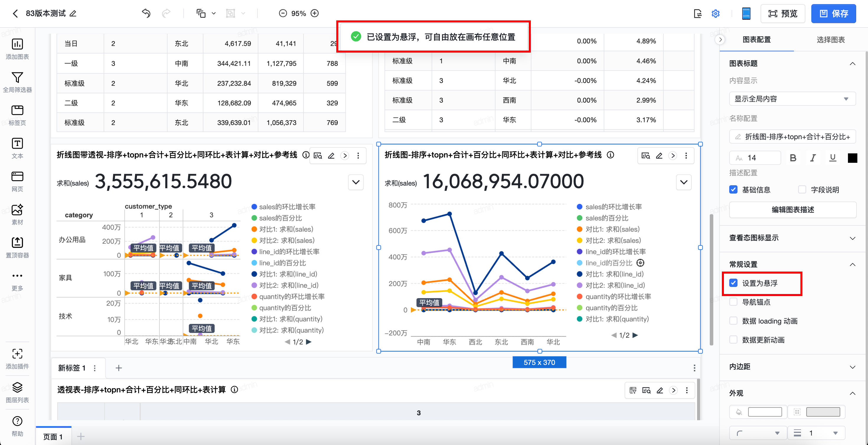Viewport: 868px width, 445px height.
Task: Expand the 内边距 section
Action: [x=852, y=367]
